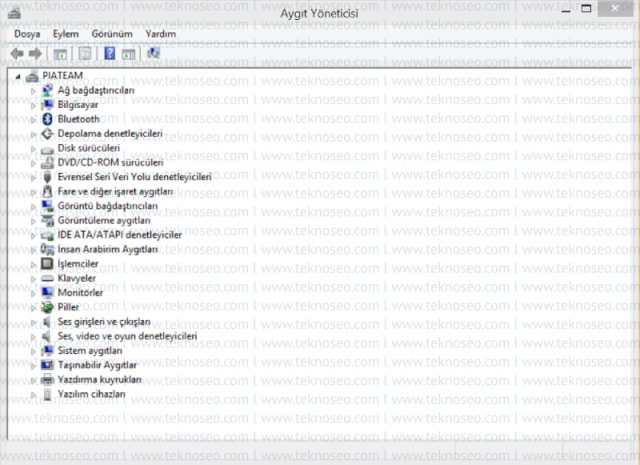The height and width of the screenshot is (465, 640).
Task: Click the Properties toolbar icon
Action: (x=84, y=53)
